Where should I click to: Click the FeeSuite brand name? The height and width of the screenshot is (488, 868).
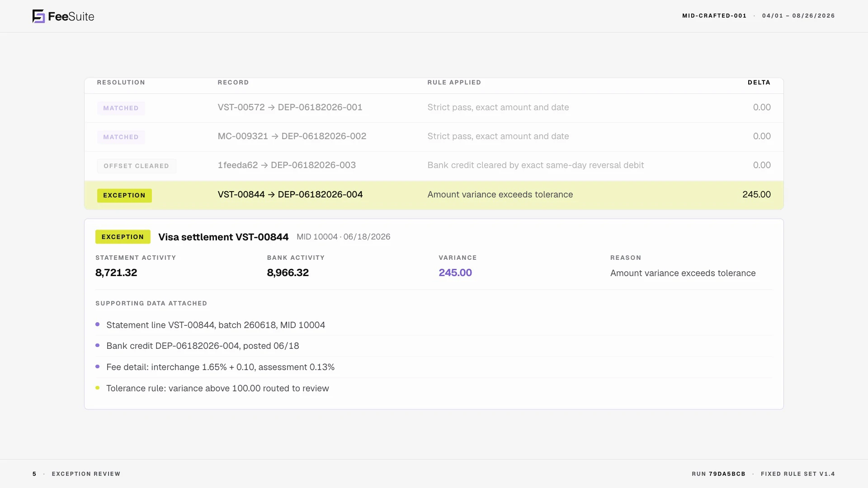pyautogui.click(x=71, y=17)
